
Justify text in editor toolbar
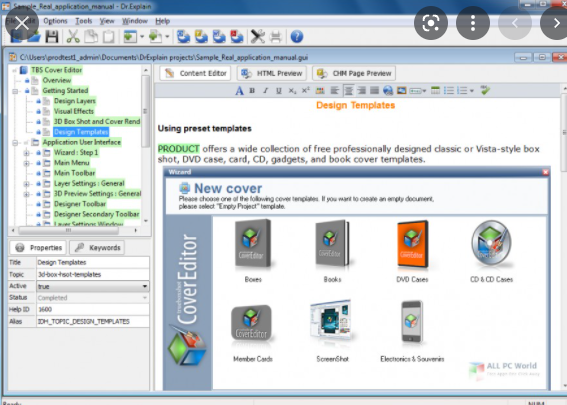375,90
